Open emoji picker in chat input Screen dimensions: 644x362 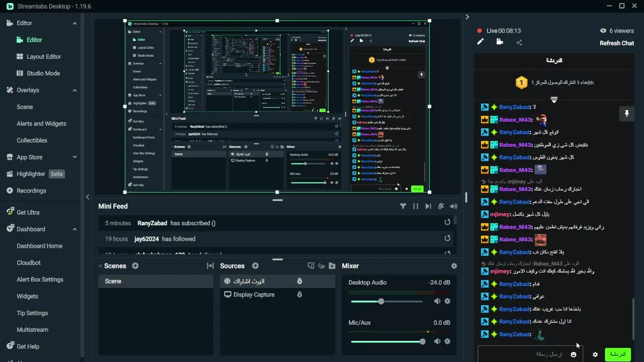(x=574, y=354)
